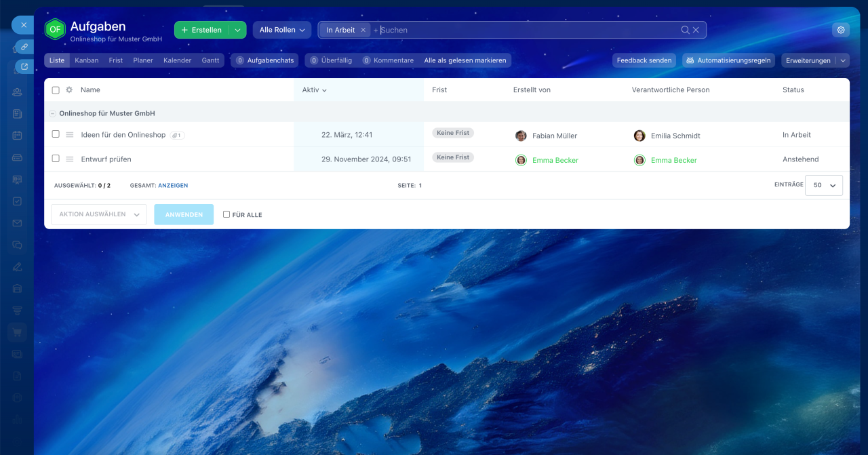Click the Feedback senden button
This screenshot has width=868, height=455.
tap(644, 60)
